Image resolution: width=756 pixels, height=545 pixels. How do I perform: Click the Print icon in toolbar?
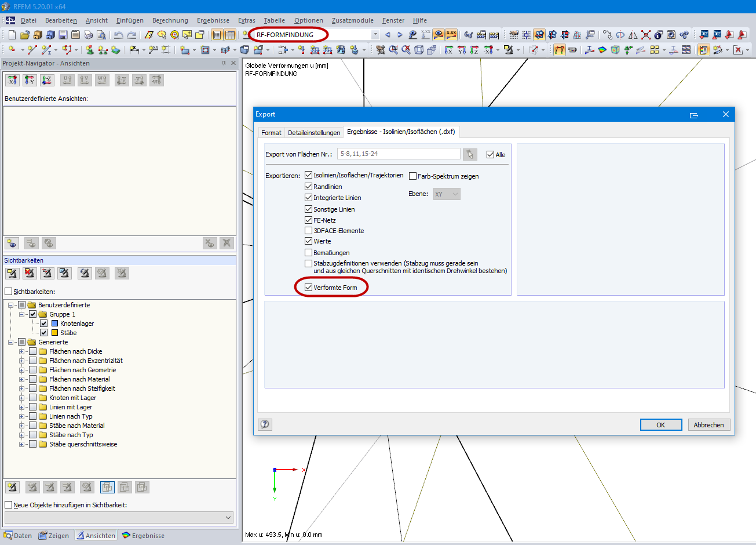pyautogui.click(x=88, y=35)
